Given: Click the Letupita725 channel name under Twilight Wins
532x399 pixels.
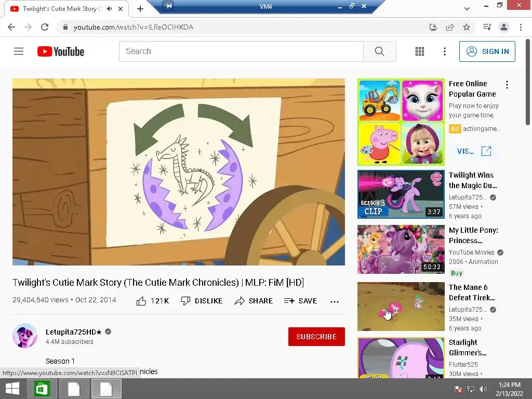Looking at the screenshot, I should (468, 197).
